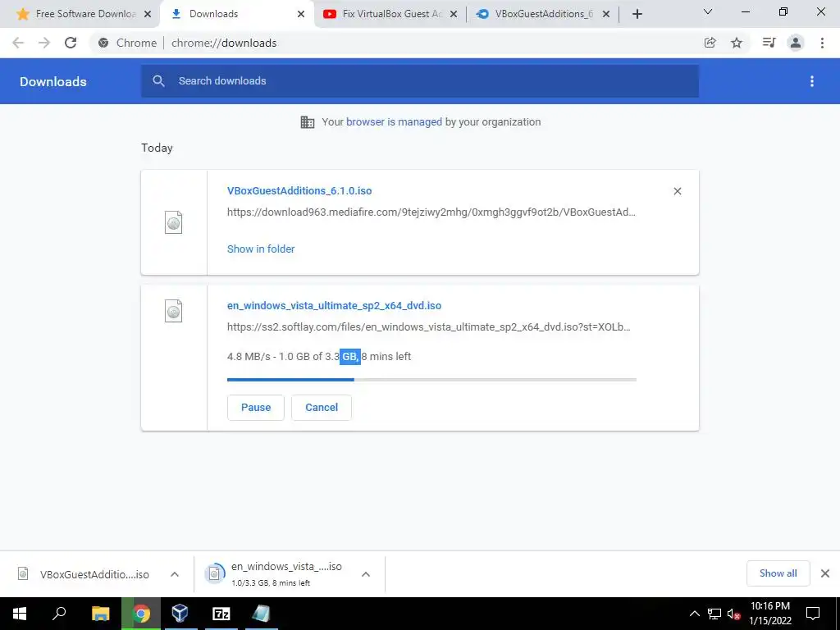
Task: Open 7-Zip from the taskbar
Action: pyautogui.click(x=221, y=614)
